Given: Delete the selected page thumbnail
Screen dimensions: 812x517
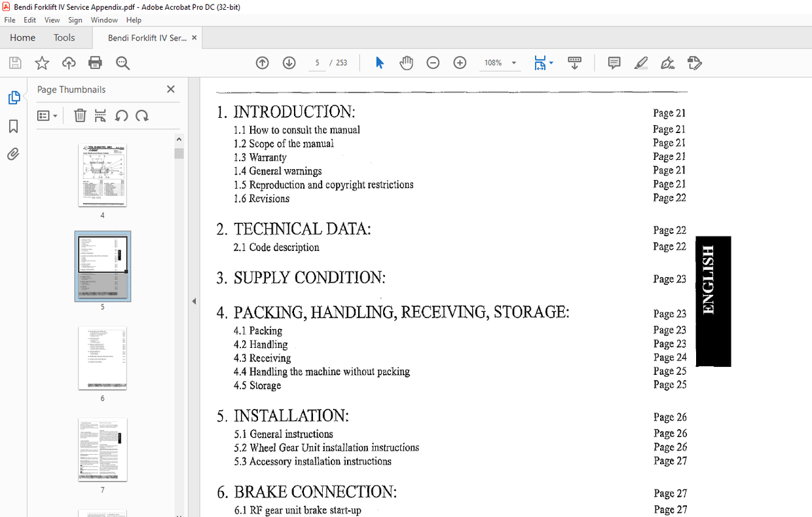Looking at the screenshot, I should [x=80, y=115].
